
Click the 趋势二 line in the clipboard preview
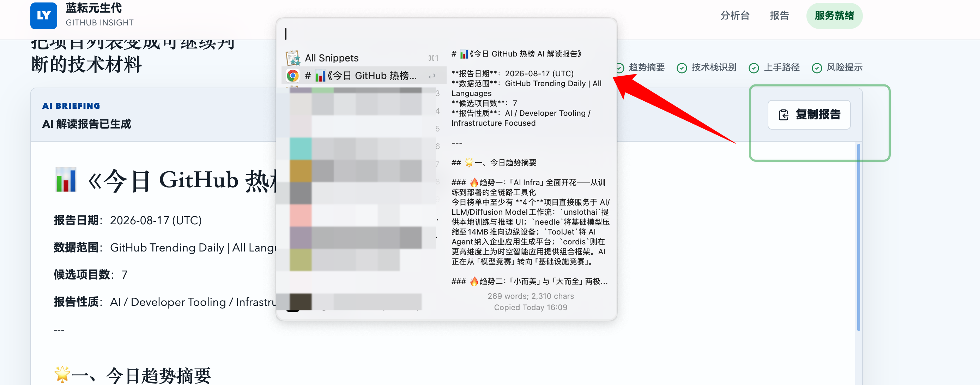530,282
